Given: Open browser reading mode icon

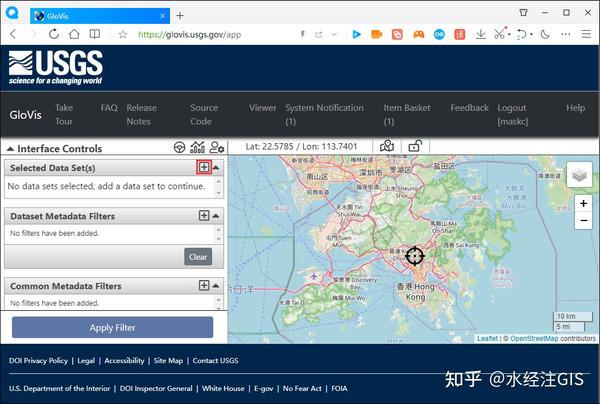Looking at the screenshot, I should click(95, 34).
